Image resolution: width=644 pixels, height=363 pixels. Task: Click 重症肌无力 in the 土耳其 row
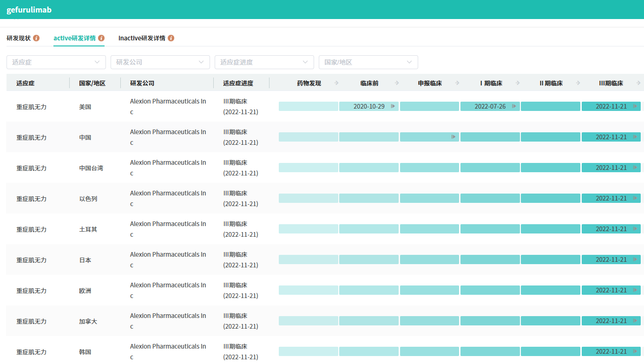(x=32, y=229)
